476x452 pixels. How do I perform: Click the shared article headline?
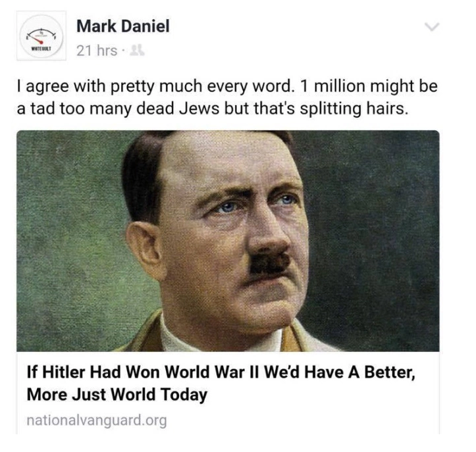coord(221,383)
